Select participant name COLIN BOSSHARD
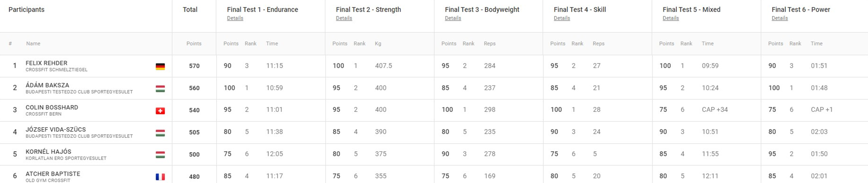Screen dimensions: 868x183 (x=52, y=107)
